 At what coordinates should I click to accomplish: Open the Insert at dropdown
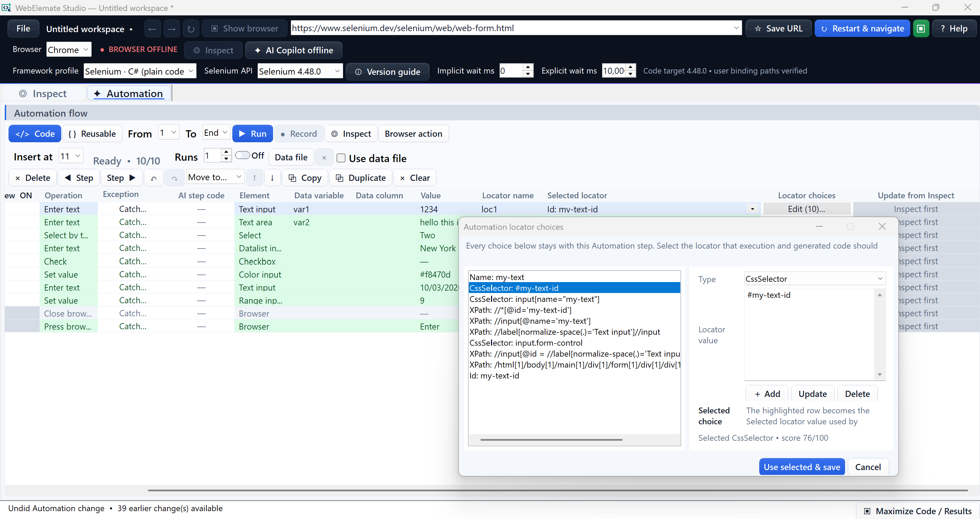71,156
